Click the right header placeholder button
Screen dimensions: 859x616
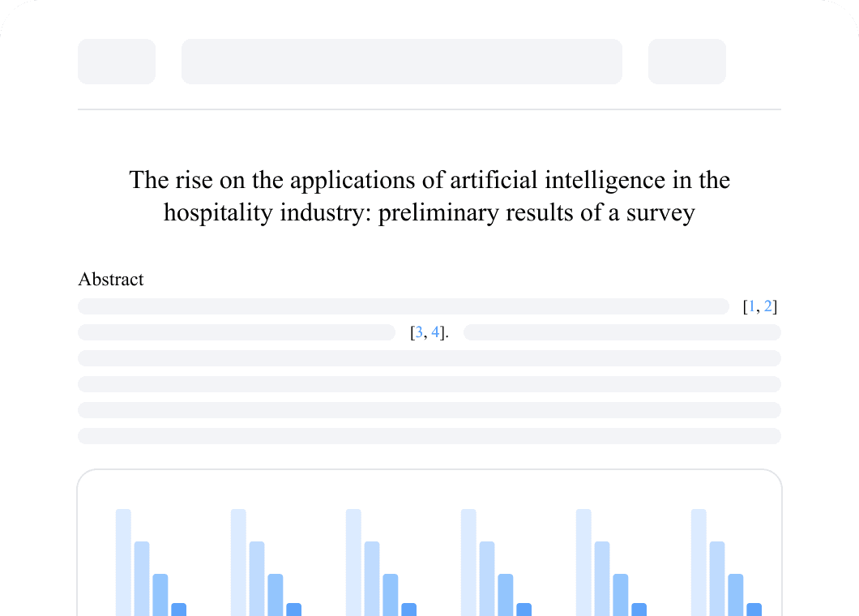point(687,62)
